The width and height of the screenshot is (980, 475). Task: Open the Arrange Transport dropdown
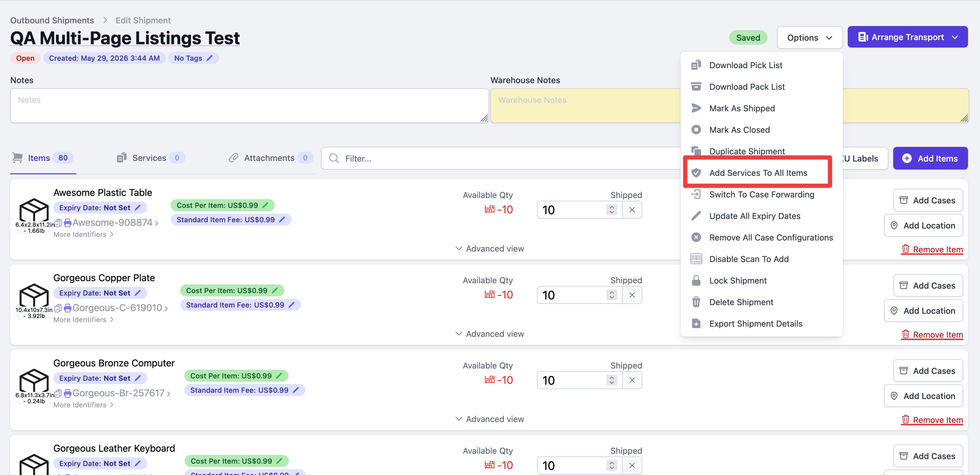click(907, 37)
